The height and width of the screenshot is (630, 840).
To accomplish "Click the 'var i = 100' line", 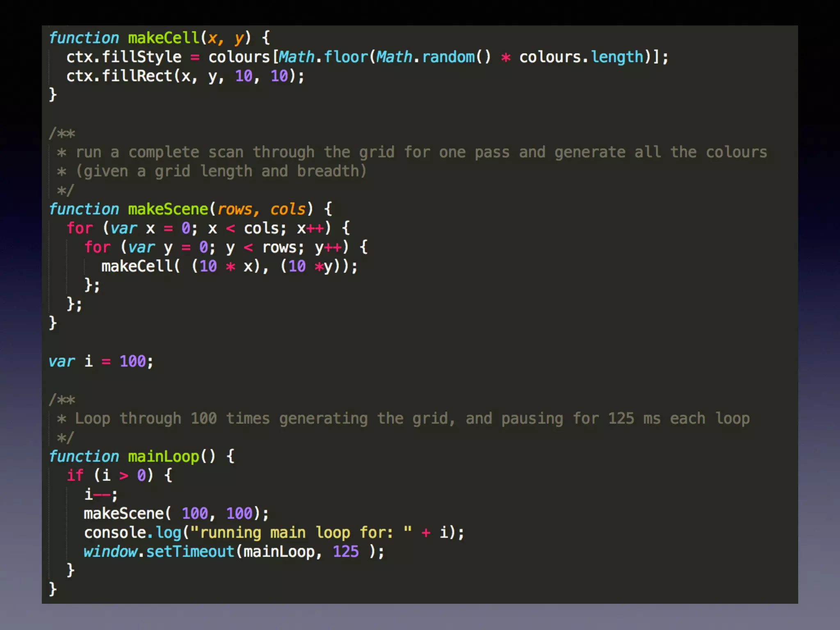I will [x=101, y=362].
